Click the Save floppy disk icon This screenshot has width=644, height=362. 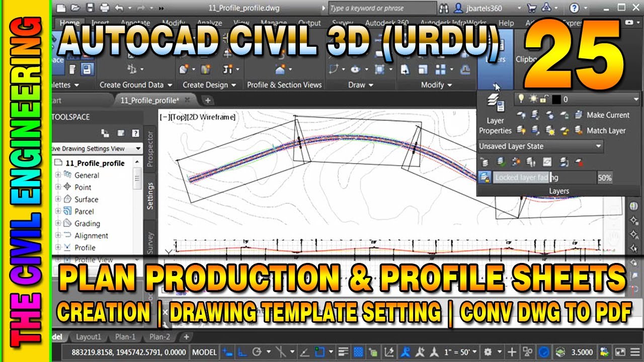(90, 8)
